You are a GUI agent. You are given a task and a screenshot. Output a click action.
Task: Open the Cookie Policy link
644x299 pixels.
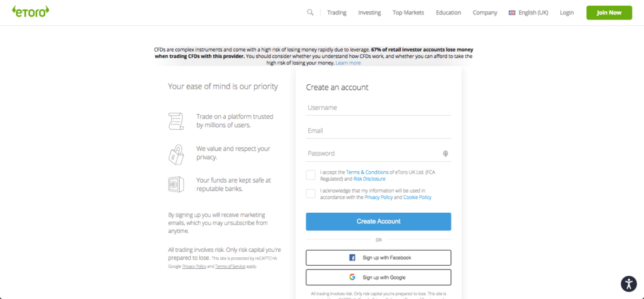click(418, 198)
